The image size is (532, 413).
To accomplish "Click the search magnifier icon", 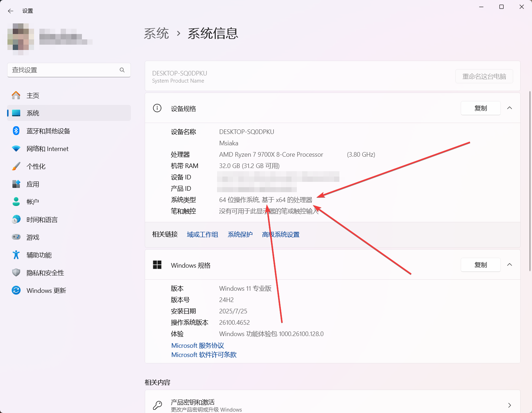I will 122,70.
